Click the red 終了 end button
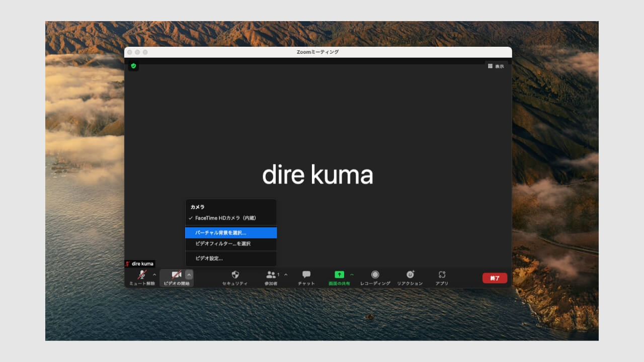 (x=495, y=278)
